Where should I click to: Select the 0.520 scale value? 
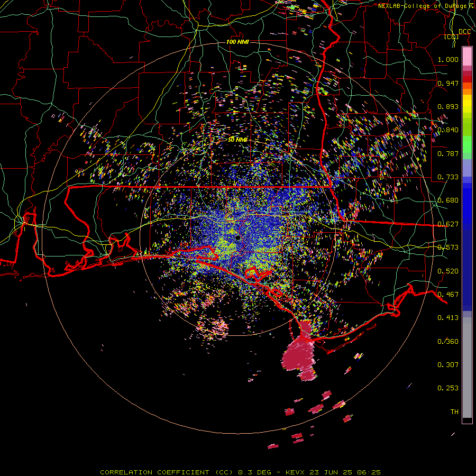click(448, 271)
